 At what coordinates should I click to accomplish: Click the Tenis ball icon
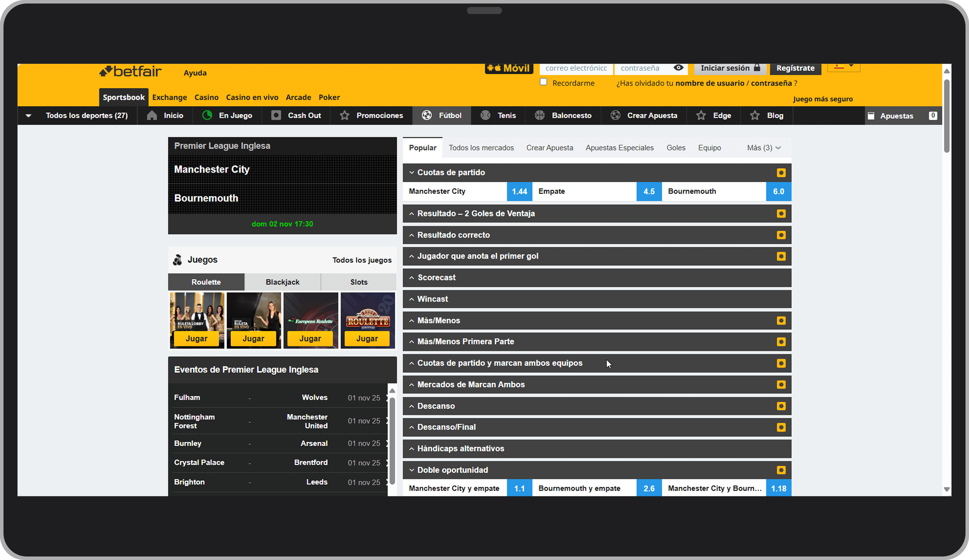(486, 115)
